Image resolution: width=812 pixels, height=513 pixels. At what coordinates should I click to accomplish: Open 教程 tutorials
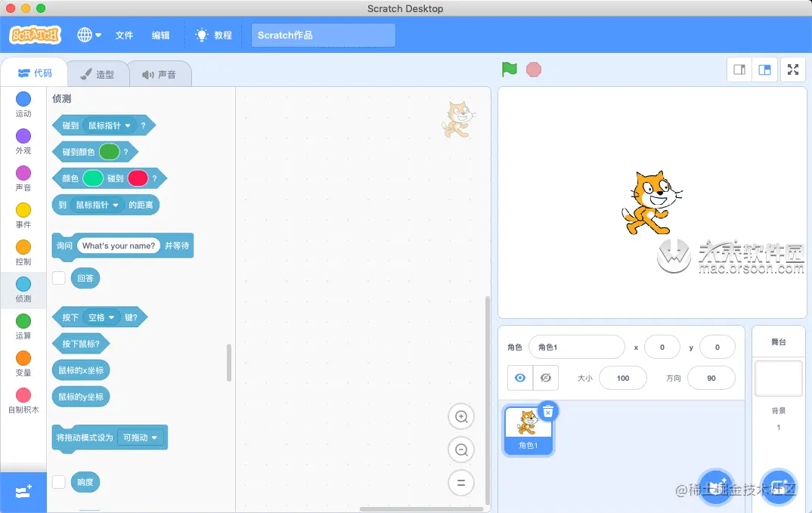(213, 36)
